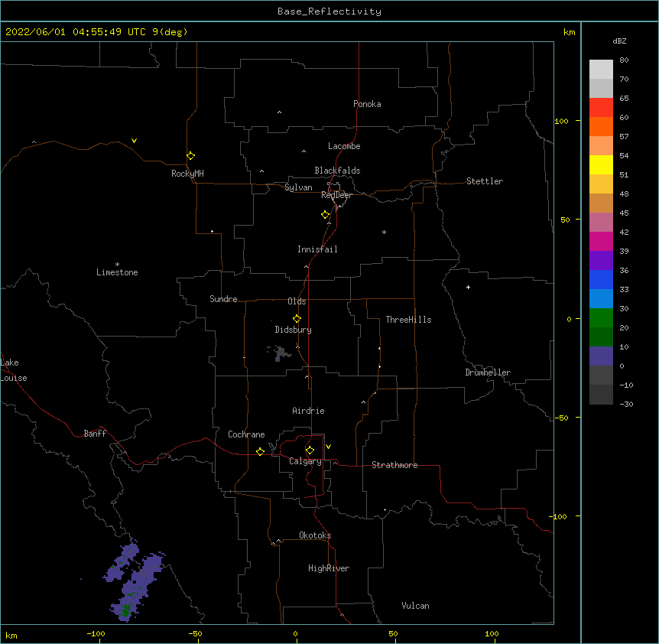Click the Sundre town label

(223, 299)
